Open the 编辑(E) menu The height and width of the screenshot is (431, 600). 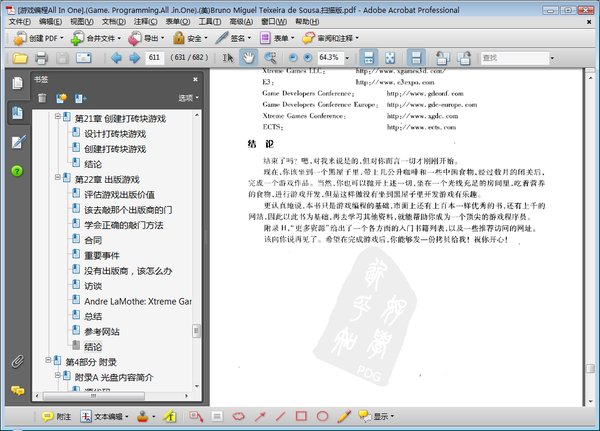click(51, 21)
